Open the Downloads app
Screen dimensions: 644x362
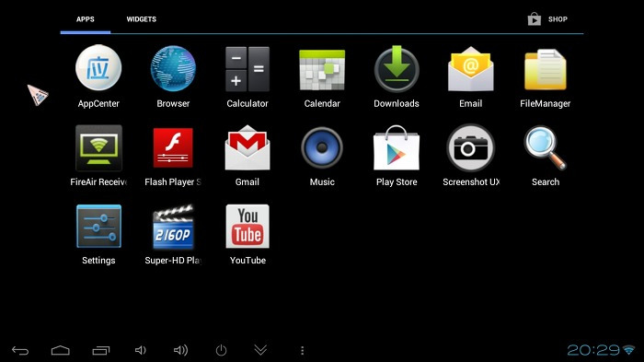point(397,69)
